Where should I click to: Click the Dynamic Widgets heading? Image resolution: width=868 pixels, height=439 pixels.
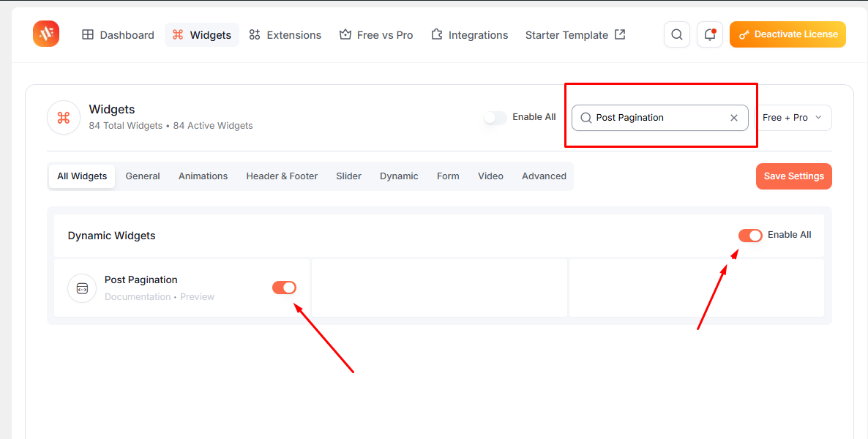click(111, 236)
